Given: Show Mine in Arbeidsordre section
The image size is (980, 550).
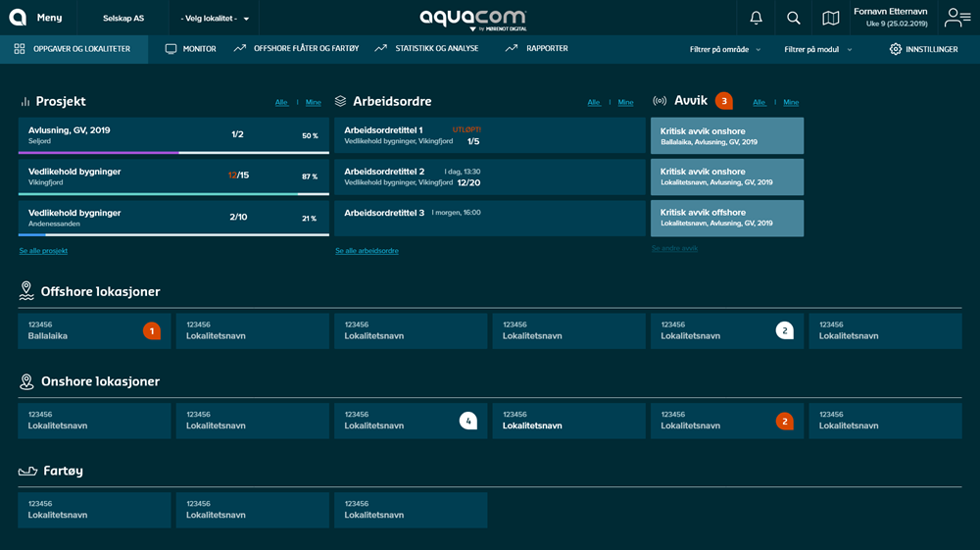Looking at the screenshot, I should [x=625, y=102].
